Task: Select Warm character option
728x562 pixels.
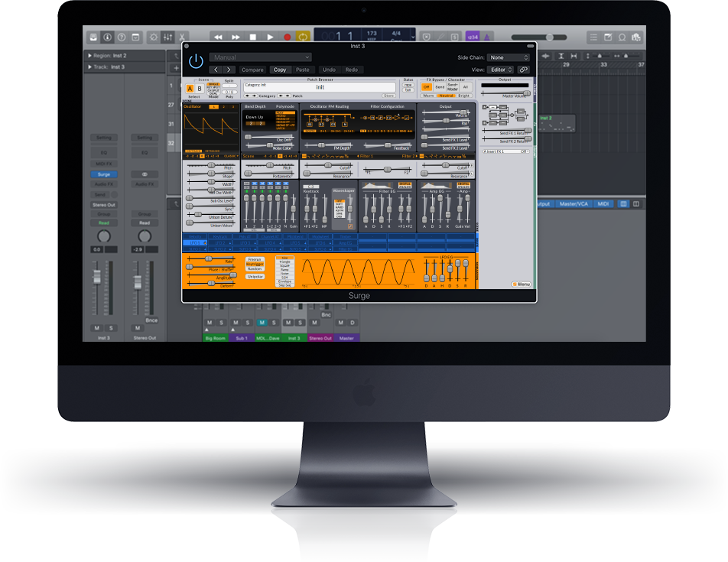Action: pyautogui.click(x=428, y=96)
